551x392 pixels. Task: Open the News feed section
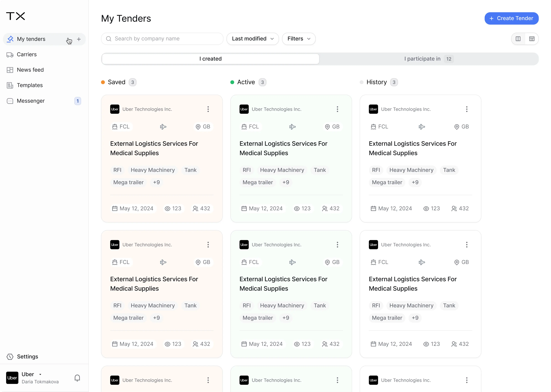30,70
